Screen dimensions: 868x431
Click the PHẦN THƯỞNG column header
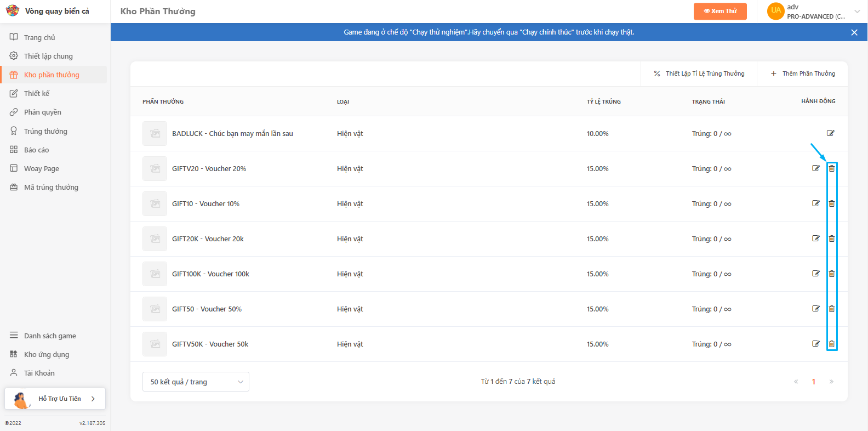(x=163, y=101)
